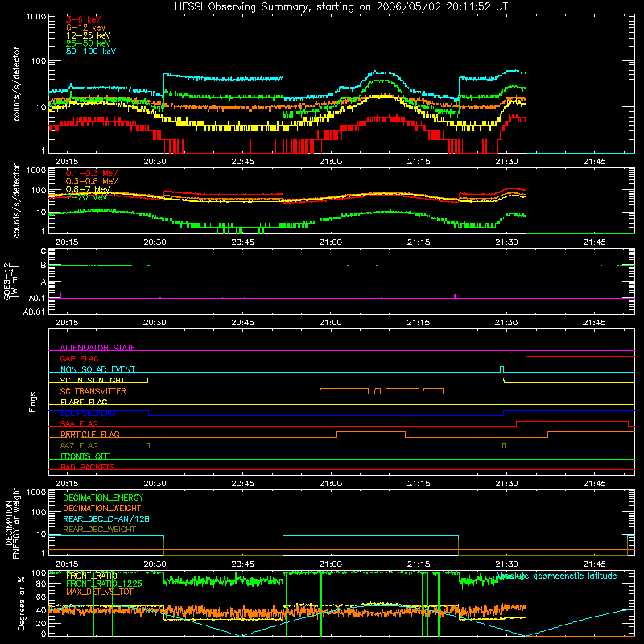
Task: Click the FRONTS_OFF flag label
Action: pyautogui.click(x=85, y=456)
